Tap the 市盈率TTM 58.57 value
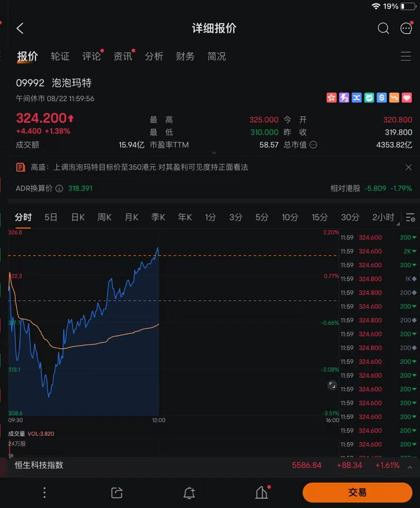This screenshot has height=508, width=420. 269,145
